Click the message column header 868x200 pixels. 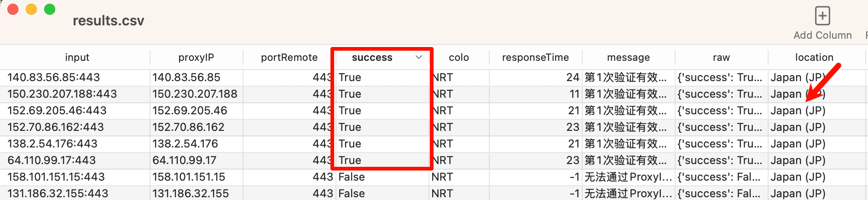click(x=628, y=58)
